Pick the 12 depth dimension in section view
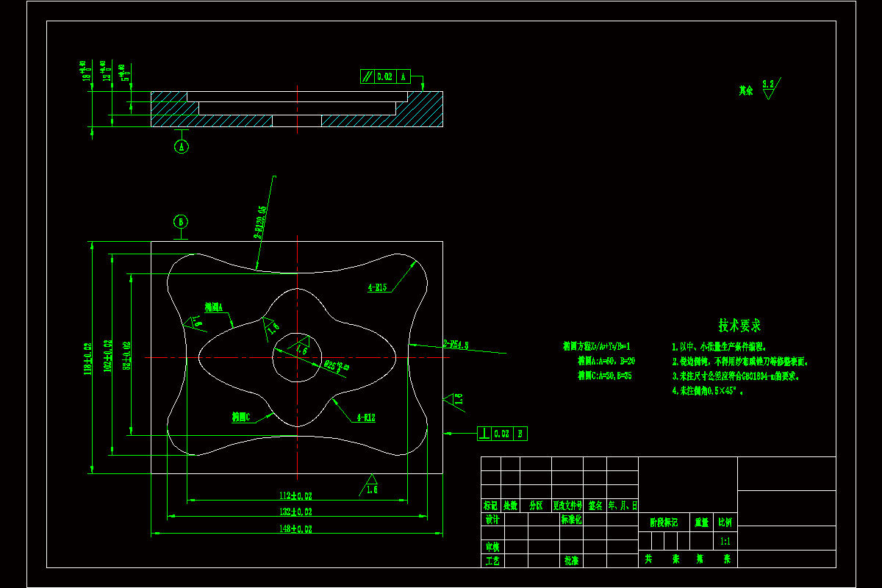Viewport: 882px width, 588px height. click(x=105, y=72)
